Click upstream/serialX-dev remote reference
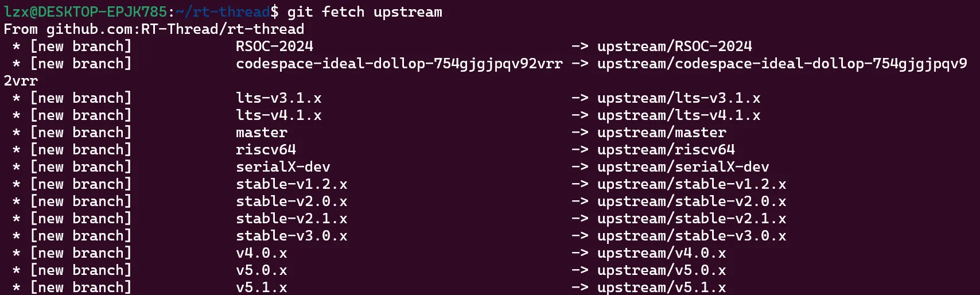Viewport: 980px width, 295px height. 683,167
